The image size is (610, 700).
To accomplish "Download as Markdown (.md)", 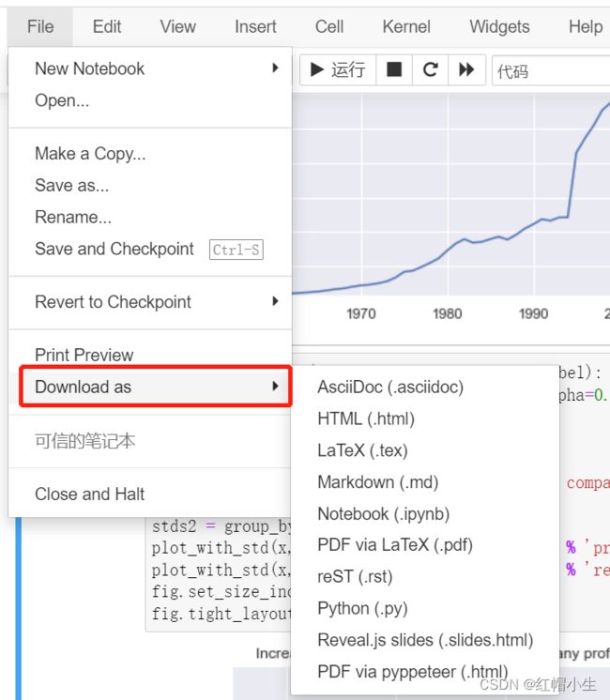I will (x=425, y=482).
